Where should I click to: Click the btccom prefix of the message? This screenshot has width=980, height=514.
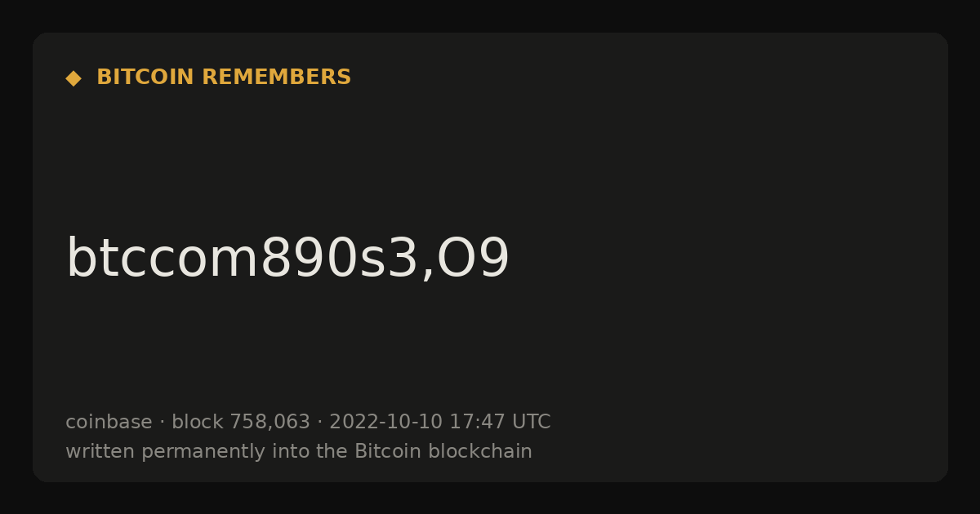coord(163,259)
